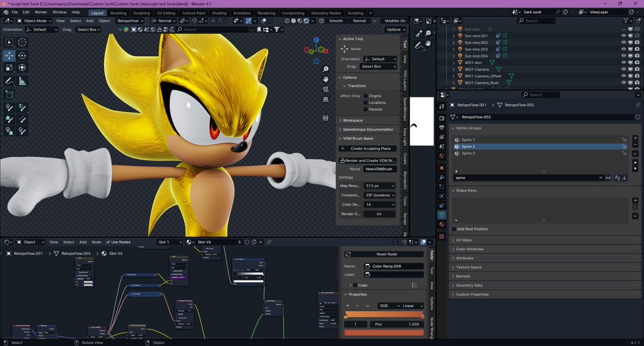Activate the Rotate tool in viewport toolbar
The width and height of the screenshot is (644, 346).
[22, 55]
